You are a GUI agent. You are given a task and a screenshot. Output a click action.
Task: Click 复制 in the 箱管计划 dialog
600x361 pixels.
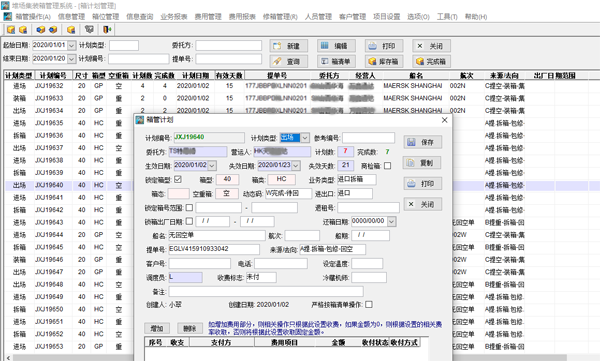(x=422, y=163)
